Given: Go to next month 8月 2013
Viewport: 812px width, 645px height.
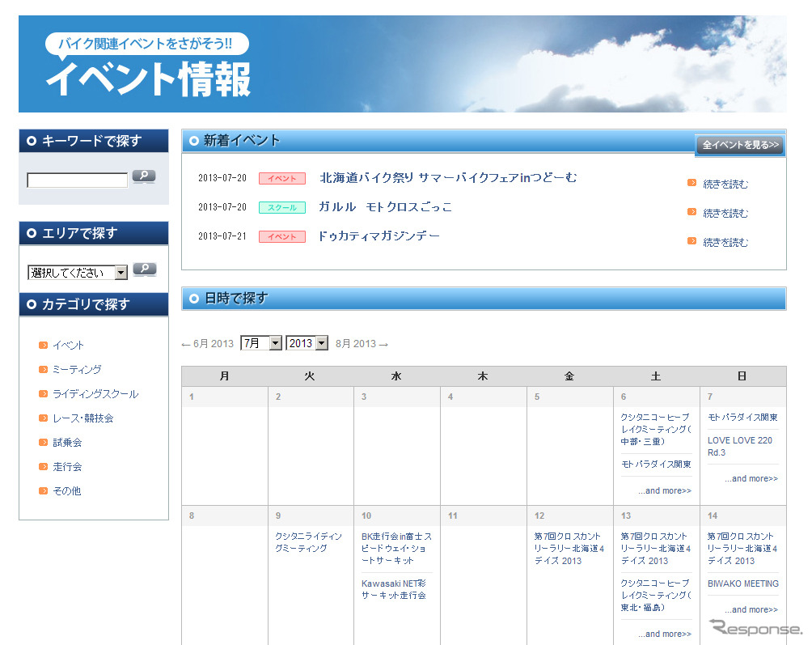Looking at the screenshot, I should pos(362,344).
